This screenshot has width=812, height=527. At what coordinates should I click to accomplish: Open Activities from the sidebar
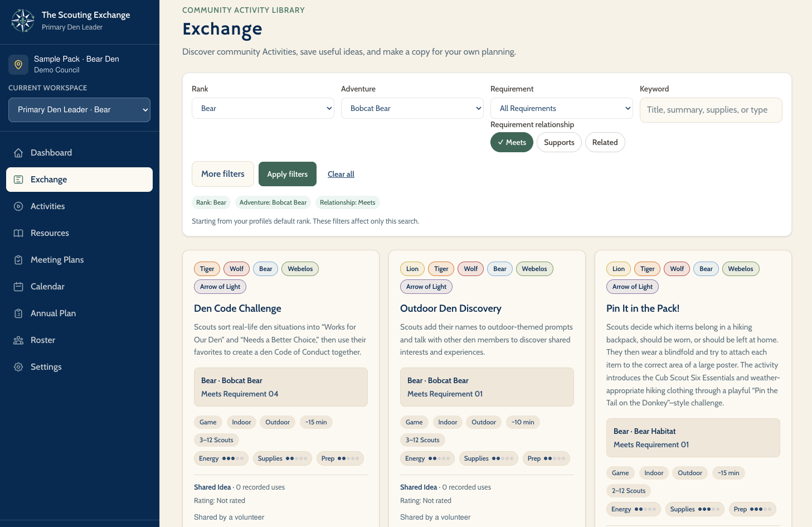coord(79,206)
